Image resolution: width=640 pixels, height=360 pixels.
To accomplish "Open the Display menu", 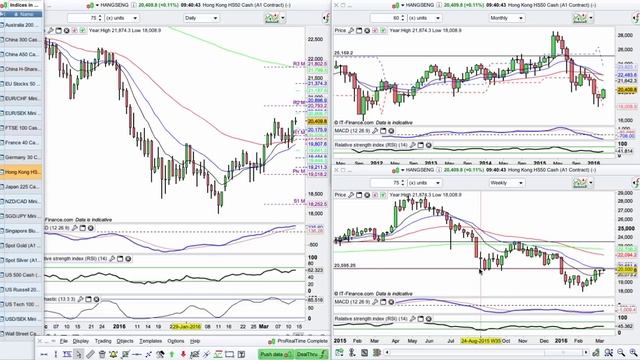I will [x=80, y=341].
